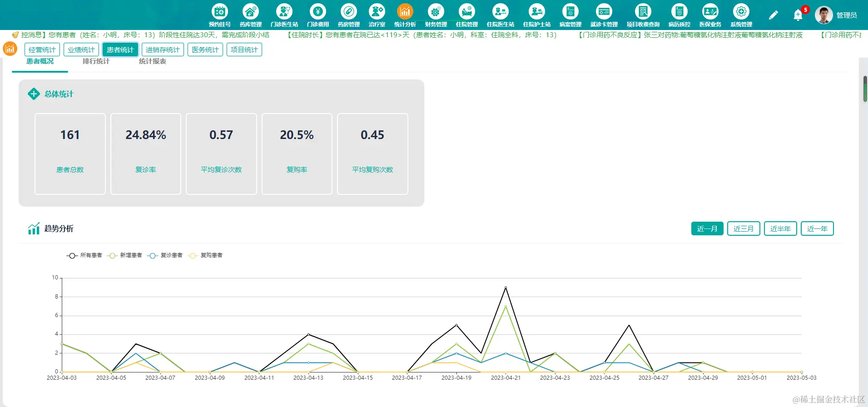Toggle the 新增患者 series in chart legend
This screenshot has width=868, height=407.
click(x=124, y=255)
